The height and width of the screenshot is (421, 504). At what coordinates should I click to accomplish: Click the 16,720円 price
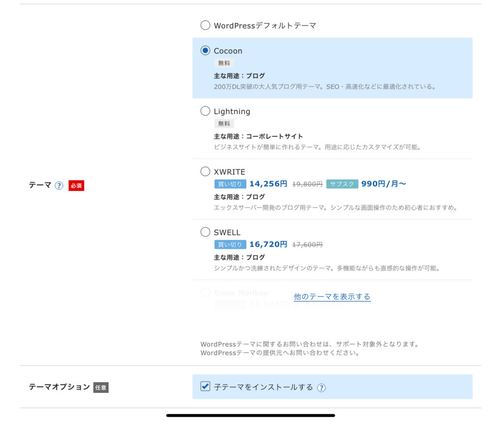coord(268,244)
